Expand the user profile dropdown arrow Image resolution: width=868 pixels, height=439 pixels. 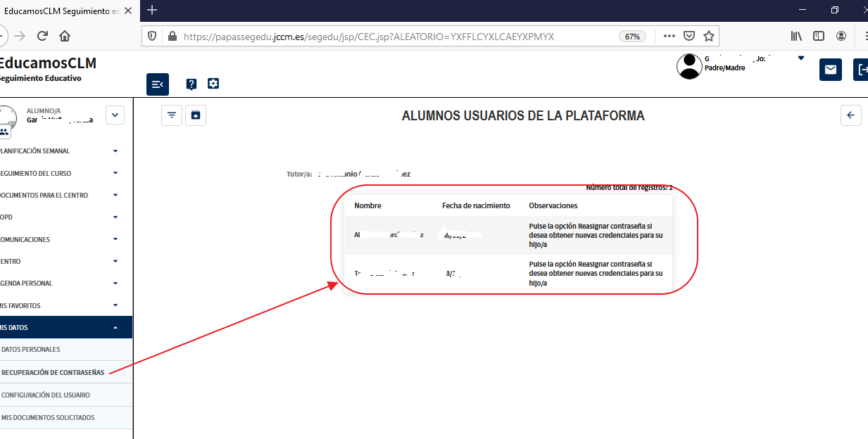click(800, 58)
